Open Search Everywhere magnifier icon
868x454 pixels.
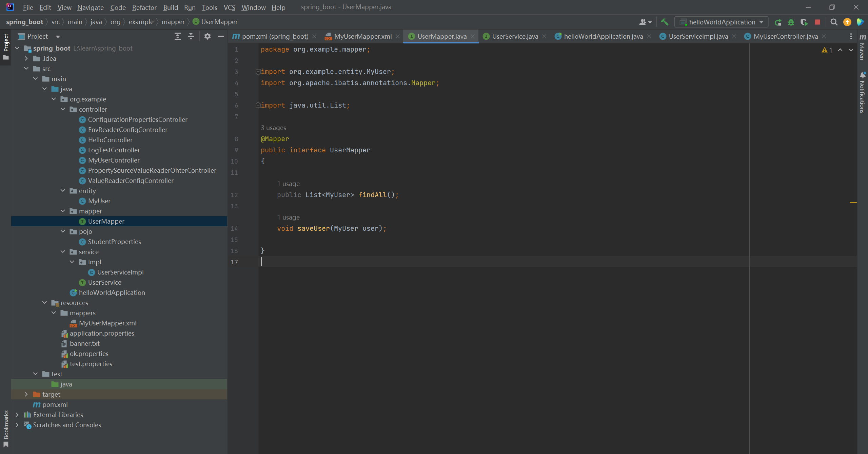[x=834, y=22]
